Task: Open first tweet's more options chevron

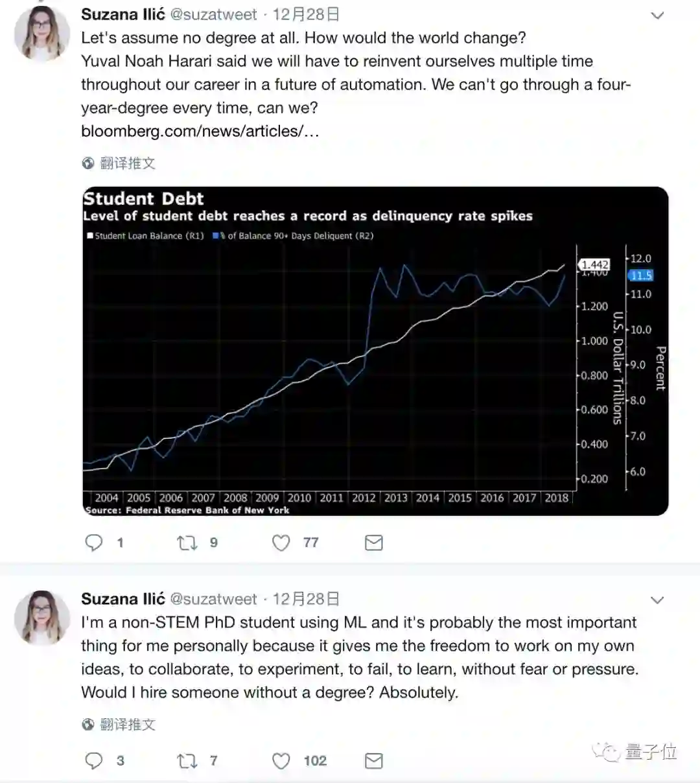Action: point(657,16)
